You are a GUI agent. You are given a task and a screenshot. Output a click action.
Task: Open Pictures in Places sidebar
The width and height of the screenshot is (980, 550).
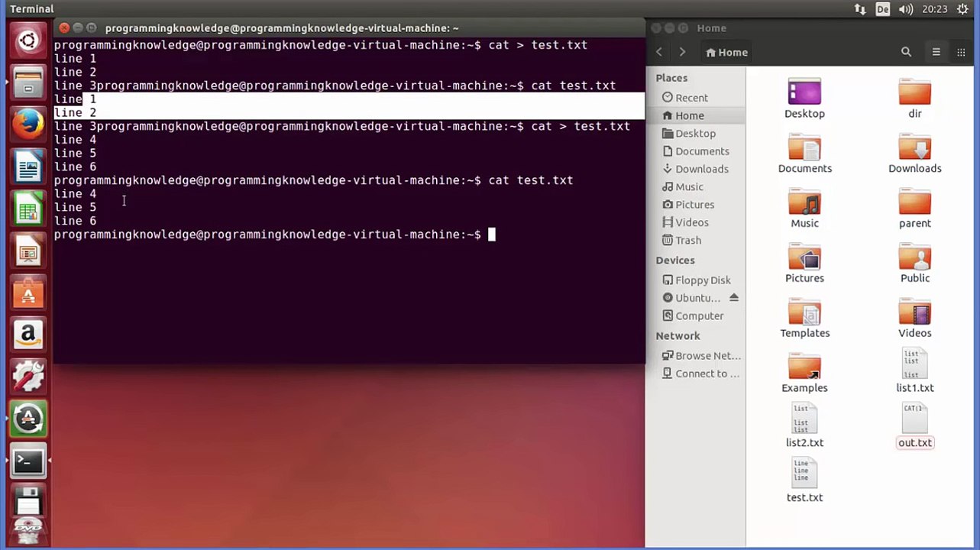tap(694, 205)
